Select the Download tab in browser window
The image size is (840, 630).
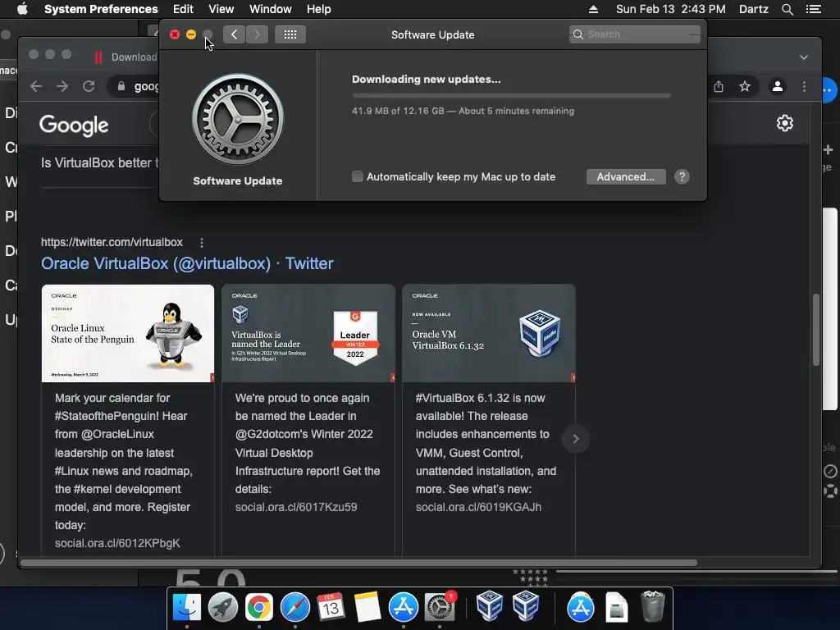tap(126, 57)
